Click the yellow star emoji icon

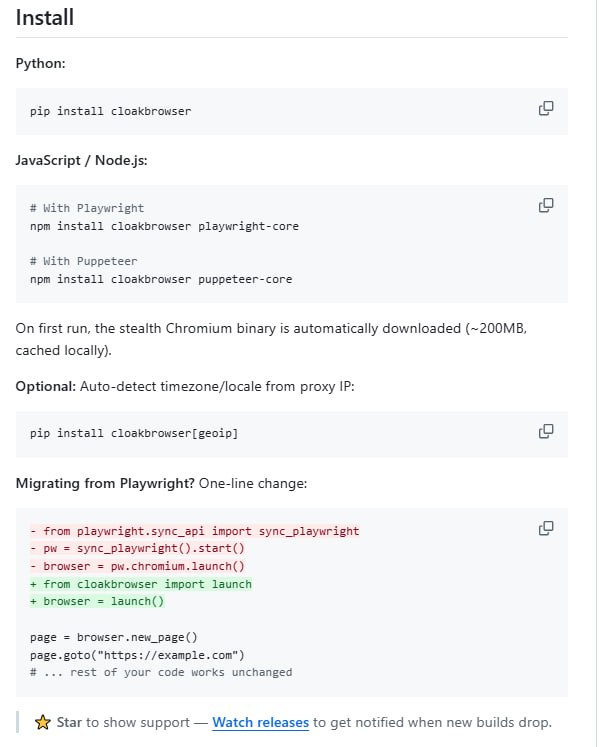coord(42,722)
